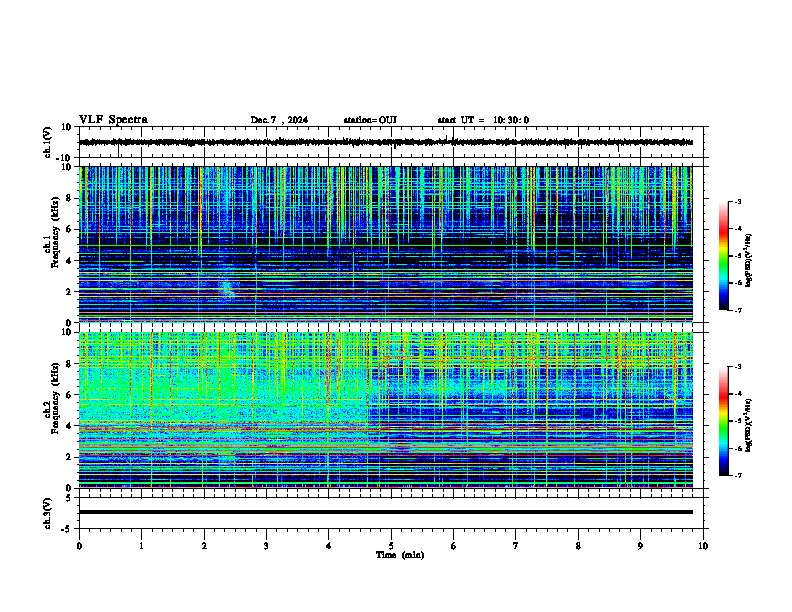The width and height of the screenshot is (792, 612).
Task: Click inside the ch.1 frequency spectrogram
Action: [x=386, y=244]
